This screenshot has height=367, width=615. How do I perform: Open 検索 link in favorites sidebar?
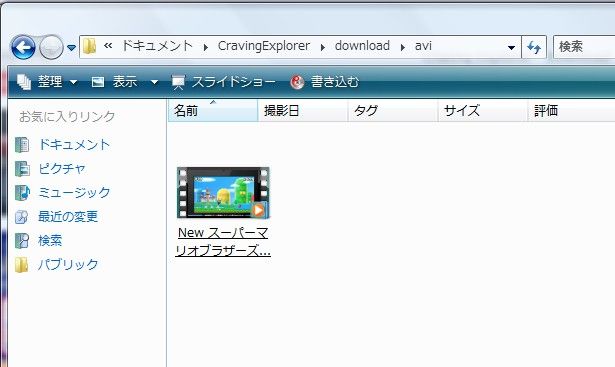point(50,240)
